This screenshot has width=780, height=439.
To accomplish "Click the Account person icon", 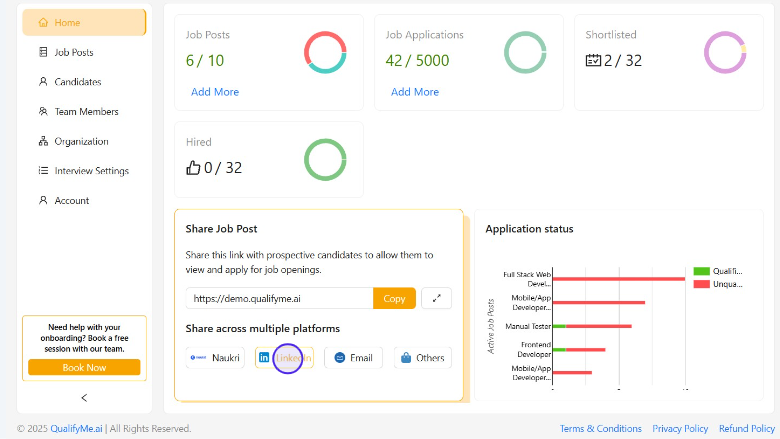I will [42, 200].
